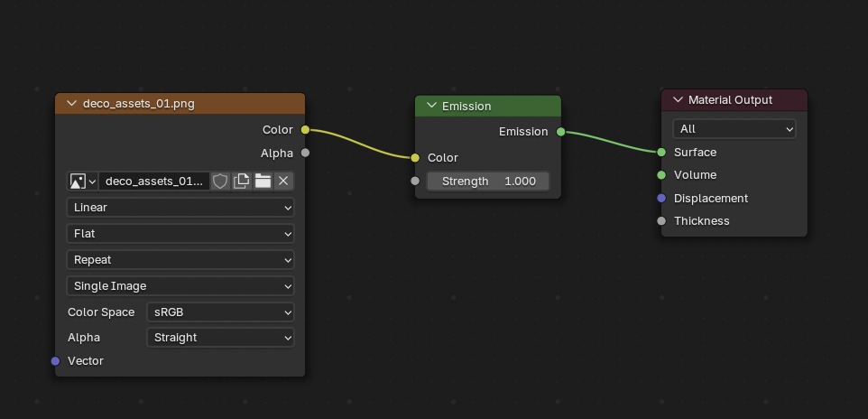The height and width of the screenshot is (419, 868).
Task: Click the Strength value slider field
Action: point(488,182)
